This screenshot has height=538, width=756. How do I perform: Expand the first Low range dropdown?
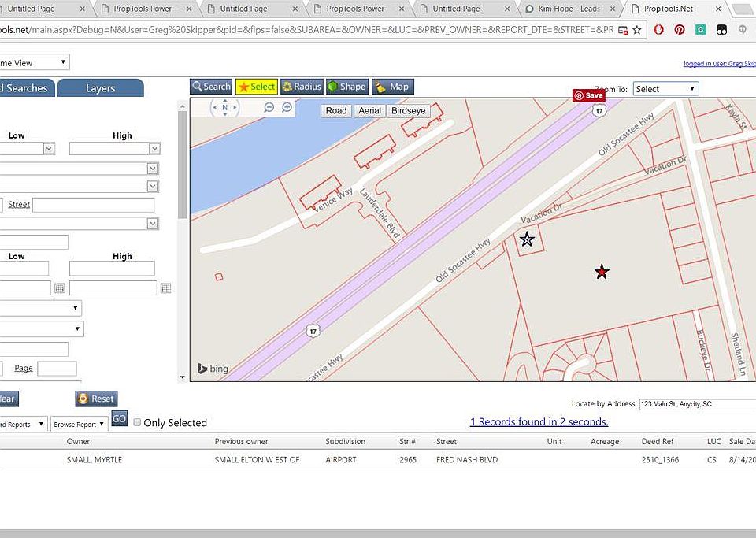(49, 148)
